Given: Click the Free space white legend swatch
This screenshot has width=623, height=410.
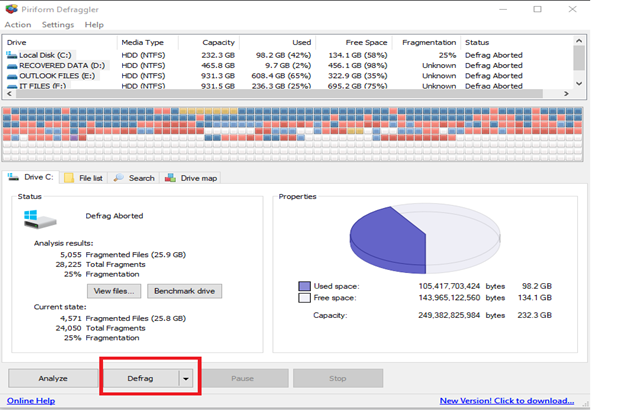Looking at the screenshot, I should tap(304, 298).
